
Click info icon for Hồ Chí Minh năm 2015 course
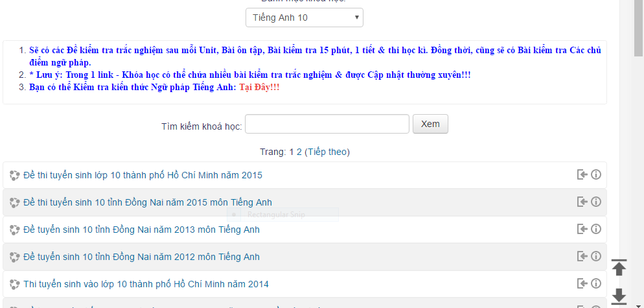(596, 175)
